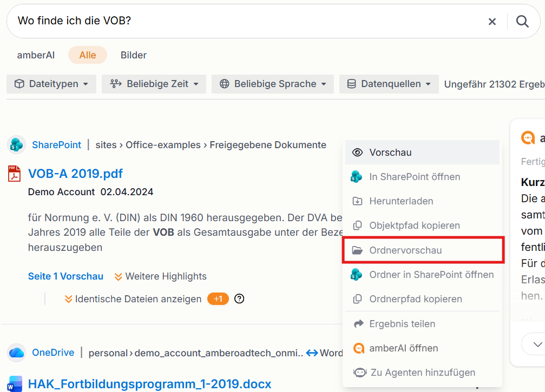Select Vorschau in the context menu

click(x=422, y=152)
